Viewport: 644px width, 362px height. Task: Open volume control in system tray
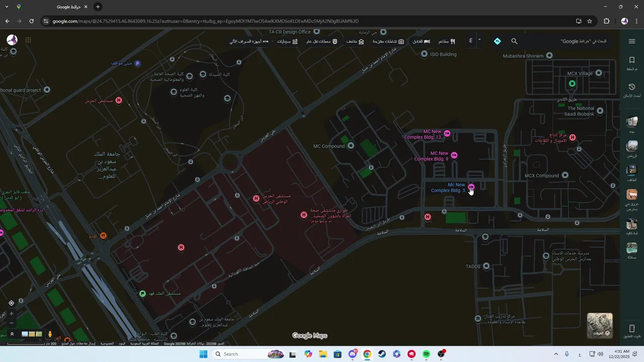tap(600, 354)
